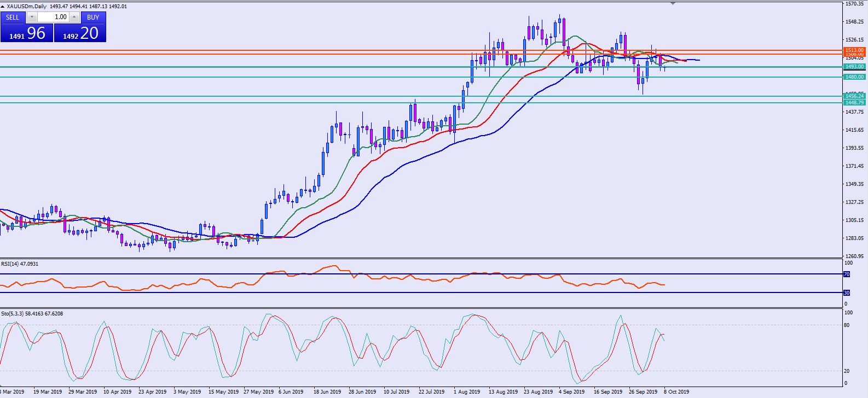Click the RSI 70 level marker

[847, 274]
